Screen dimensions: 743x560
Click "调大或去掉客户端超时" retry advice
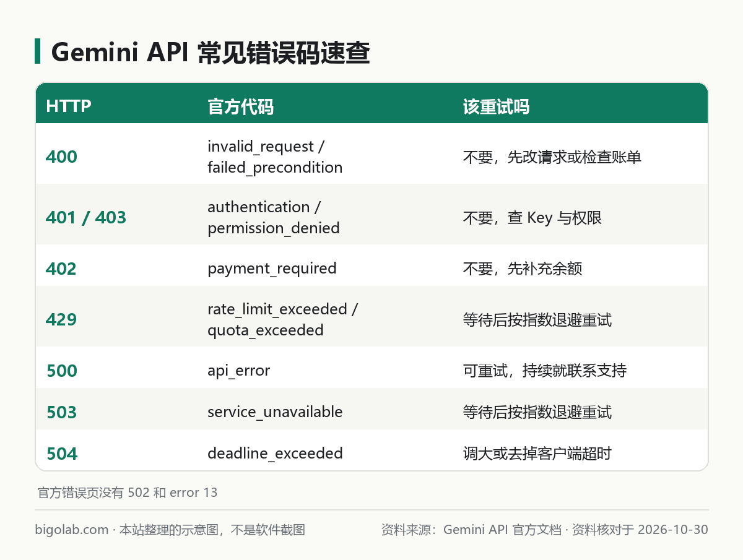click(537, 454)
